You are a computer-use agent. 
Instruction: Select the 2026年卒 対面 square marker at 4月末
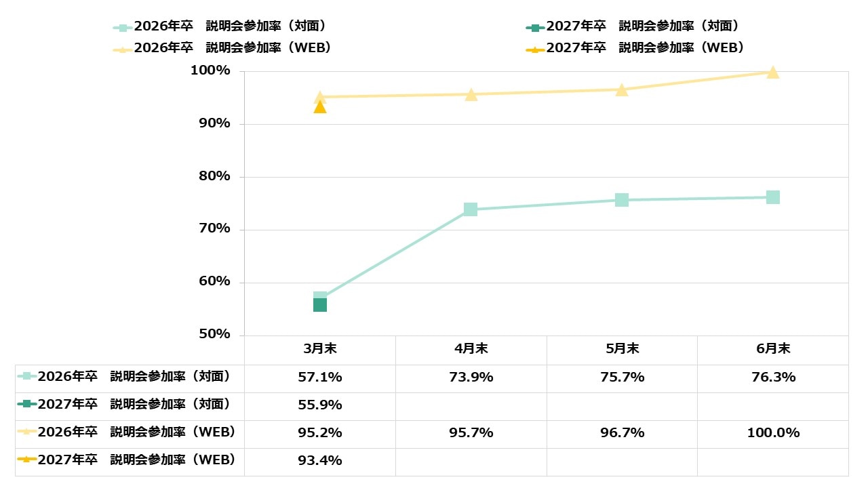click(471, 209)
